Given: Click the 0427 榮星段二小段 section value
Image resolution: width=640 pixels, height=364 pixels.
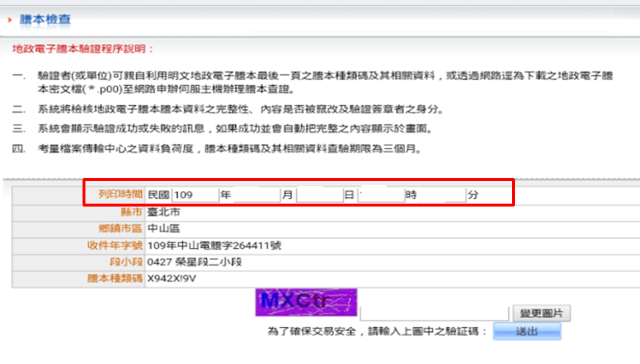Looking at the screenshot, I should (195, 262).
